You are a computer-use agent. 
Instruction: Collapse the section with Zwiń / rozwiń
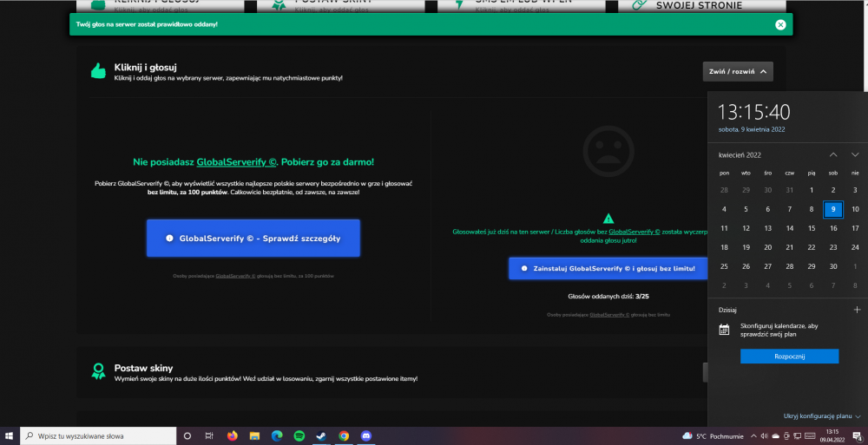pyautogui.click(x=737, y=71)
